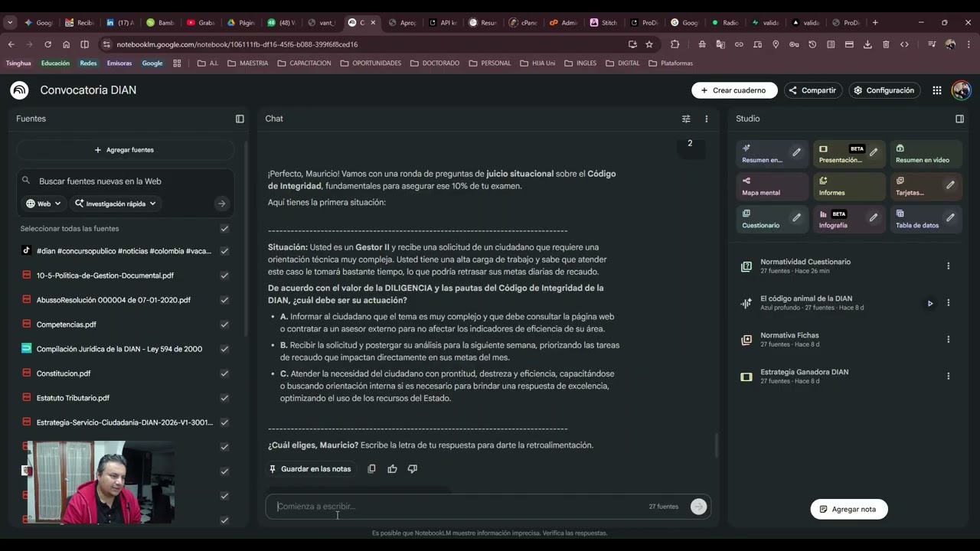Switch to the cPanel browser tab
980x551 pixels.
[524, 23]
